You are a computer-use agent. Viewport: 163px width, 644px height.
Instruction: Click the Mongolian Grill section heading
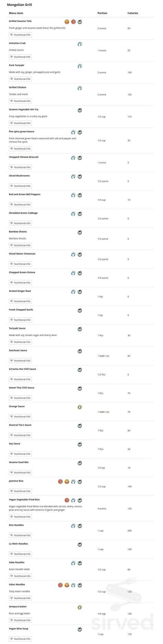click(17, 5)
